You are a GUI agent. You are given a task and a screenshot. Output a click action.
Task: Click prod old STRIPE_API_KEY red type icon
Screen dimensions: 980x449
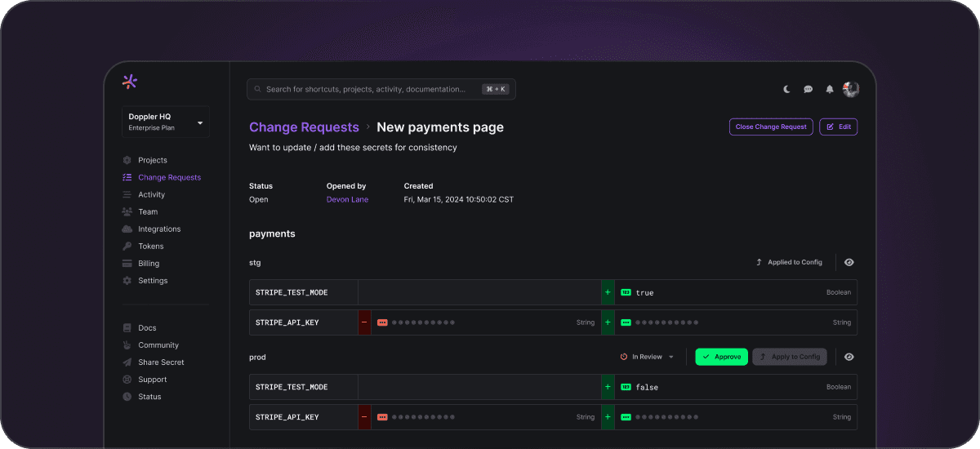(382, 417)
